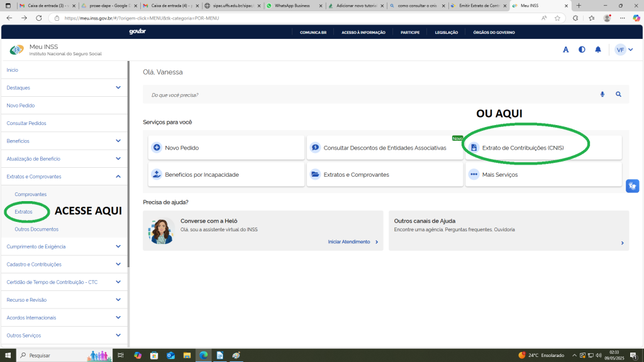Select Extratos in the sidebar submenu
The image size is (644, 362).
pos(24,212)
